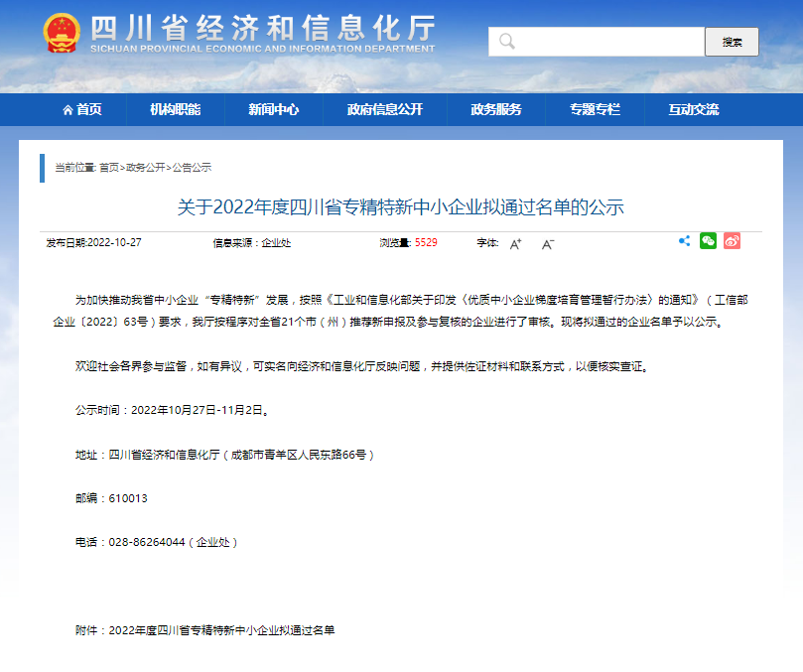Click the blue share icon
Viewport: 803px width, 672px height.
point(684,241)
